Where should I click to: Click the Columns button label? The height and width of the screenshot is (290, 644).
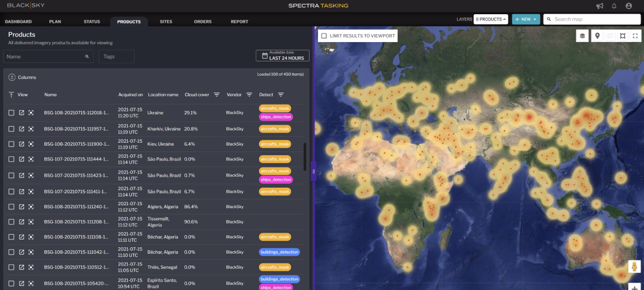27,77
